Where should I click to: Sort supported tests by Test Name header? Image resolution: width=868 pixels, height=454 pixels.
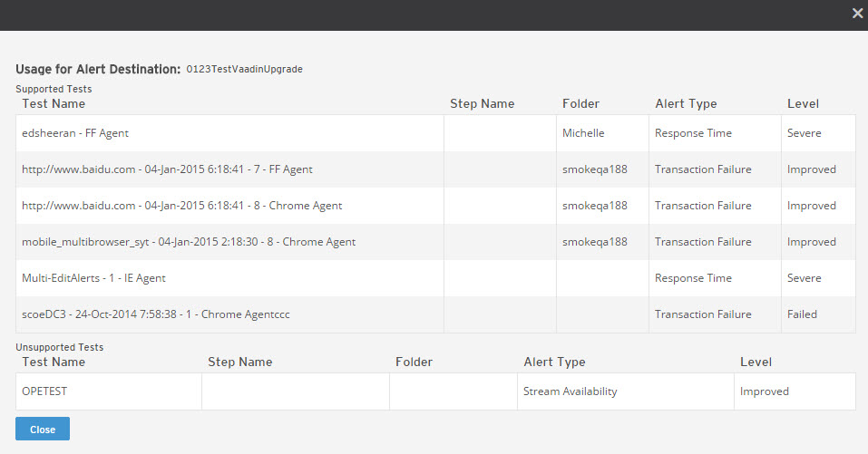coord(54,103)
